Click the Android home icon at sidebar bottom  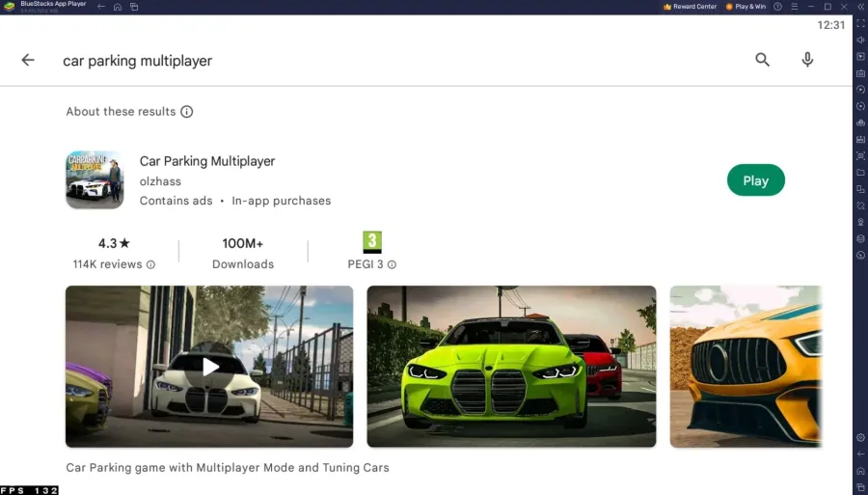(860, 471)
